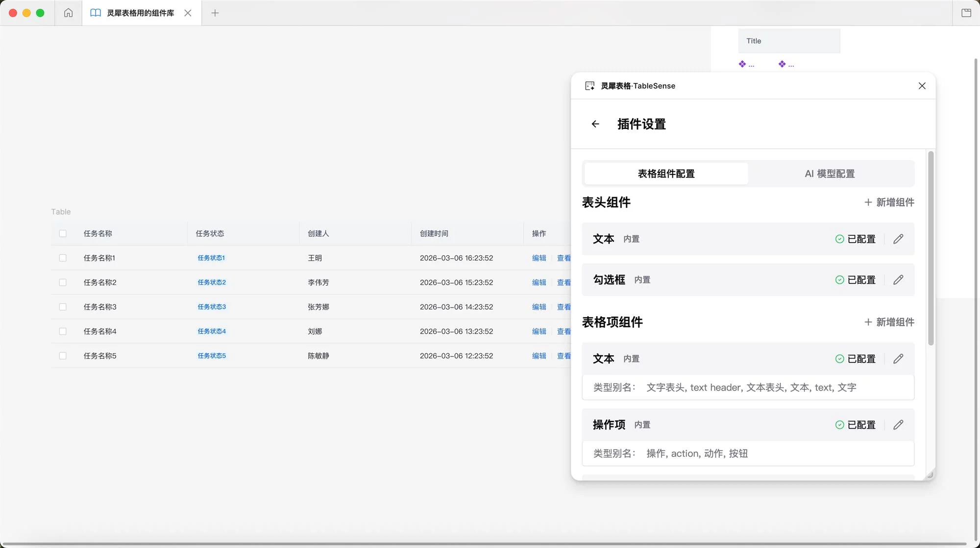
Task: Click the TableSense plugin logo icon
Action: tap(589, 85)
